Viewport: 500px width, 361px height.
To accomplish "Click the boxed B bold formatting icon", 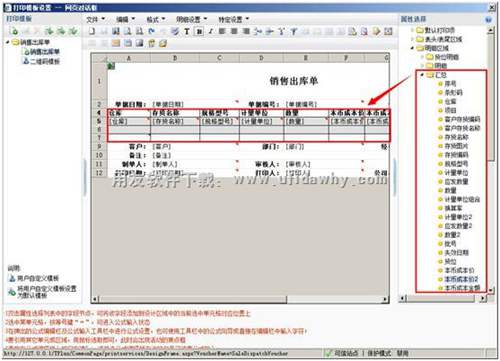I will 199,32.
